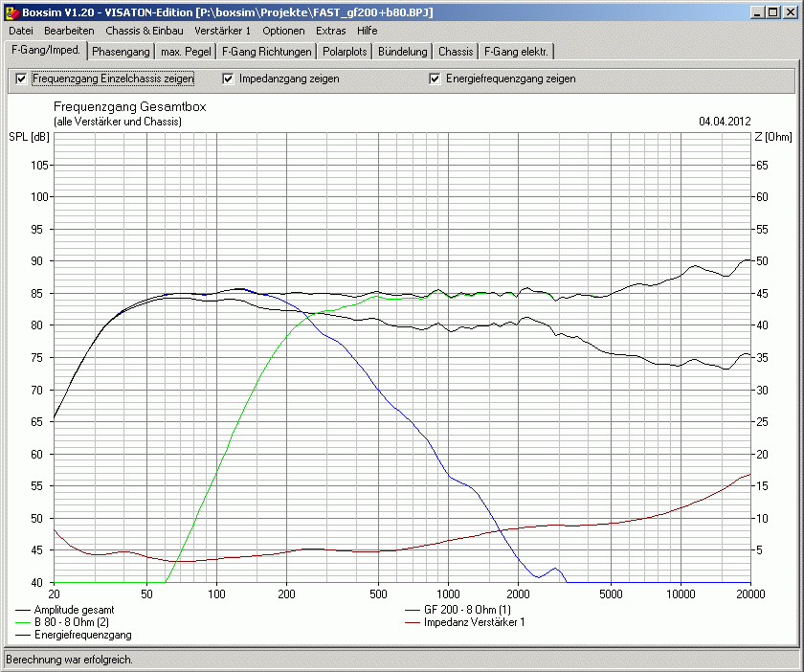Open the Chassis tab
804x672 pixels.
point(456,52)
